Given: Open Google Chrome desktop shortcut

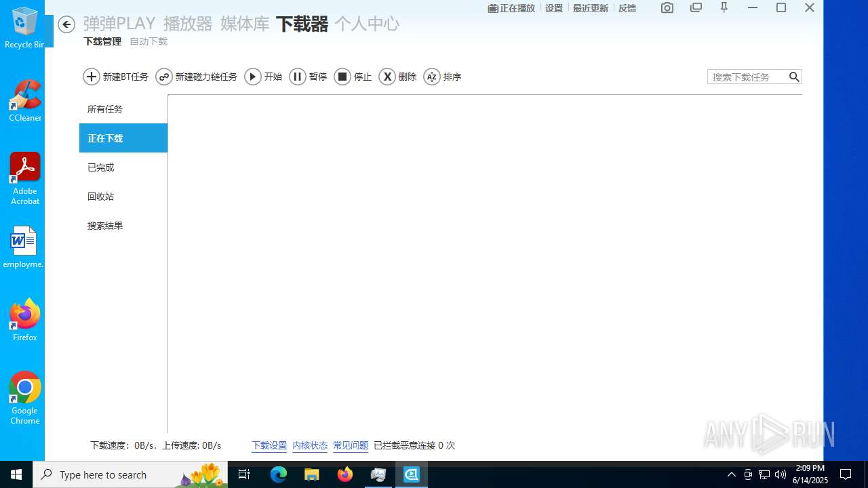Looking at the screenshot, I should (x=25, y=399).
